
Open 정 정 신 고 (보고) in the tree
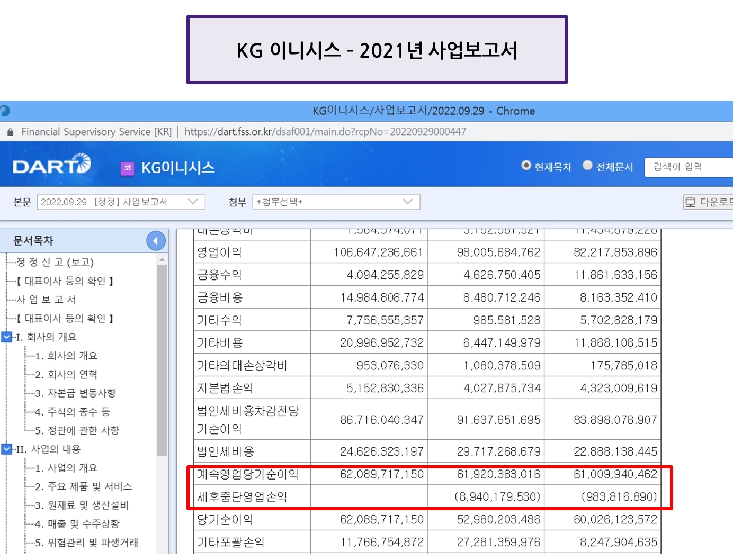click(55, 262)
